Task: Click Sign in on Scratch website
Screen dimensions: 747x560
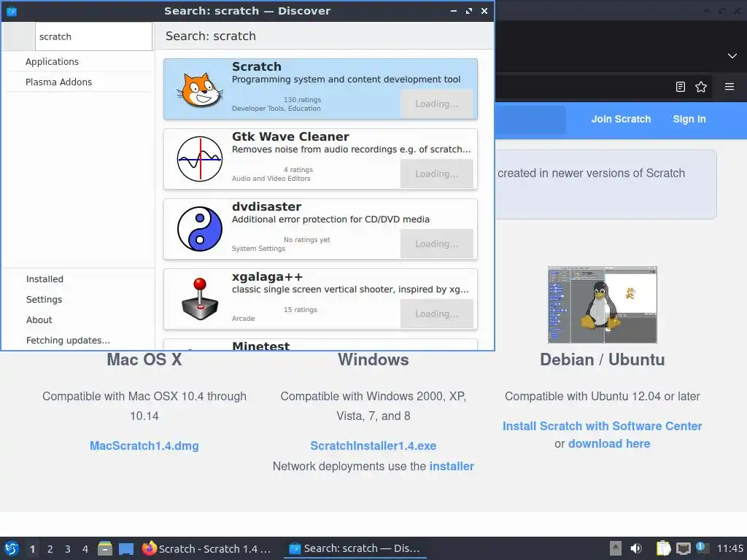Action: (689, 119)
